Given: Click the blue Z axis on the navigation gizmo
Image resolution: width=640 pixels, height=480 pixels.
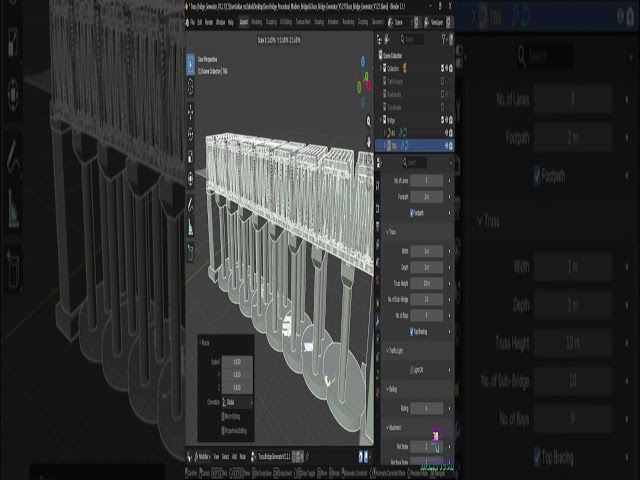Looking at the screenshot, I should click(363, 61).
